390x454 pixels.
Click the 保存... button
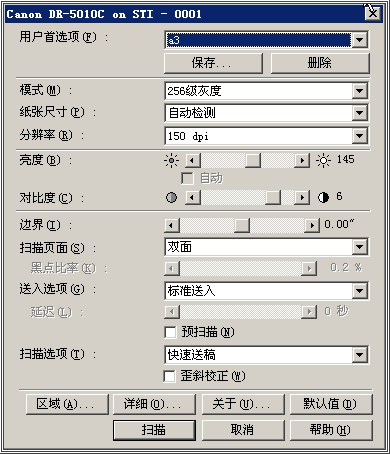pyautogui.click(x=213, y=63)
